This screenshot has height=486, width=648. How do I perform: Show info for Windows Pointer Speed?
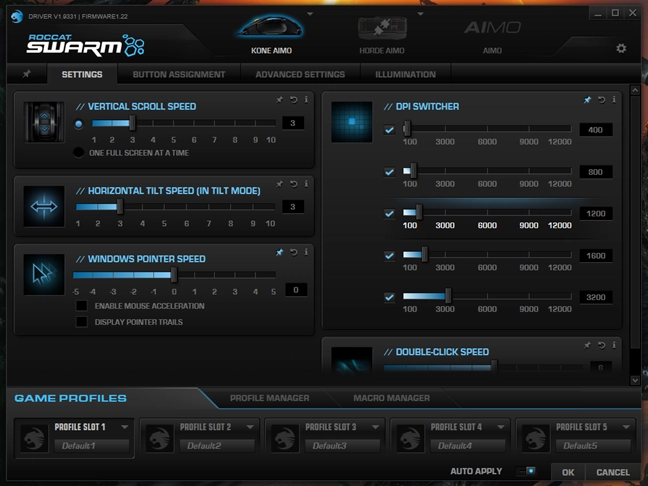pos(306,252)
